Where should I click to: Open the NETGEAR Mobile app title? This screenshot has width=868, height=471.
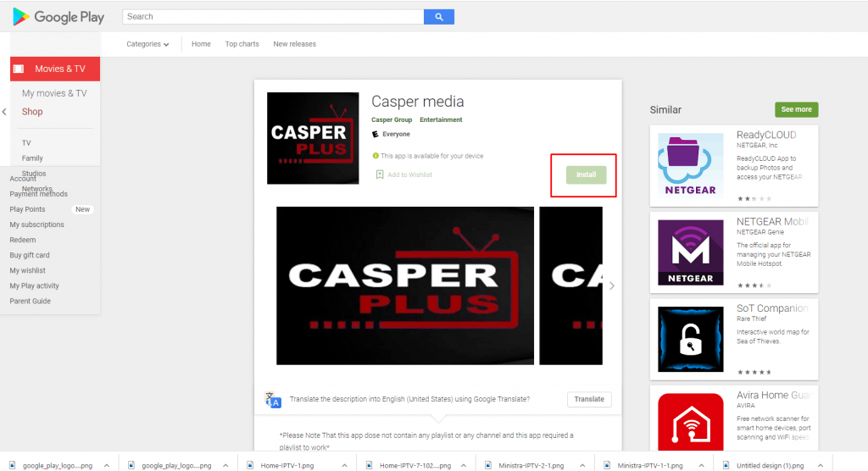tap(772, 221)
